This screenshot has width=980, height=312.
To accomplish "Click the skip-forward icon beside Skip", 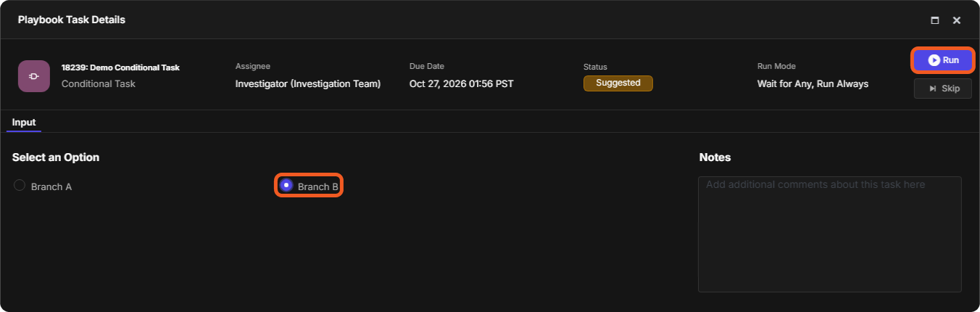I will click(x=933, y=89).
